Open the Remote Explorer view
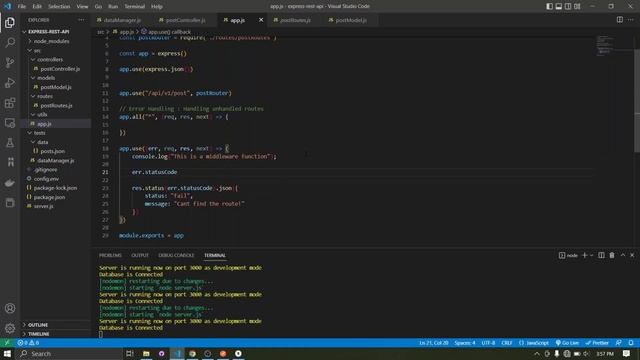640x360 pixels. (10, 123)
